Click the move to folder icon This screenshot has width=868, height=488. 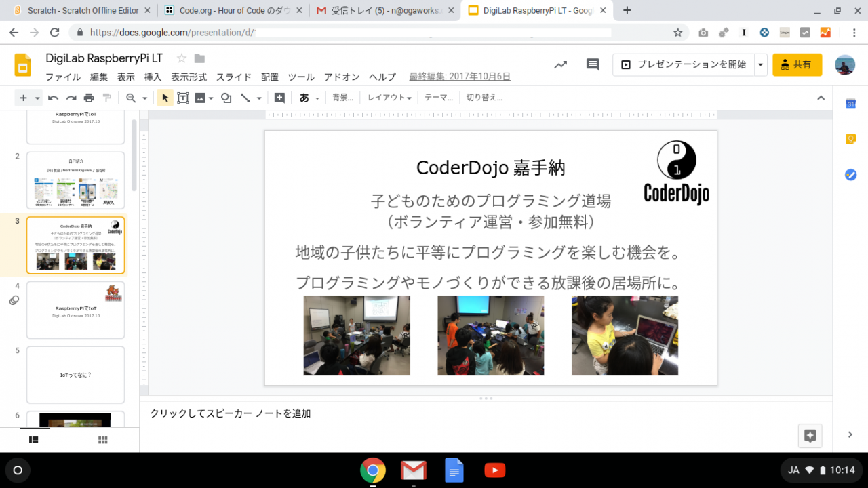pos(199,58)
